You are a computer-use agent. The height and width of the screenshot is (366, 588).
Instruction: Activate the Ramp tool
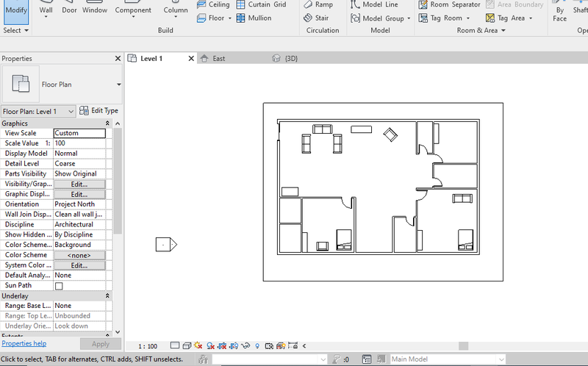(318, 4)
